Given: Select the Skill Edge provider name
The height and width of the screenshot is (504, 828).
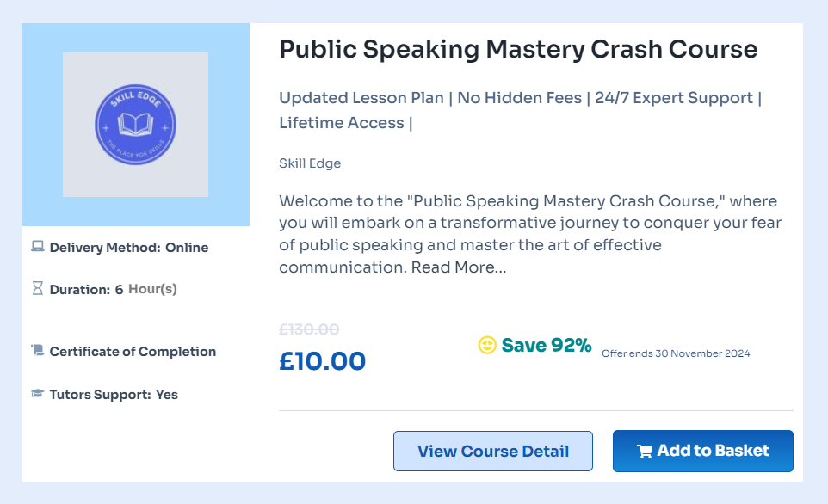Looking at the screenshot, I should 310,163.
